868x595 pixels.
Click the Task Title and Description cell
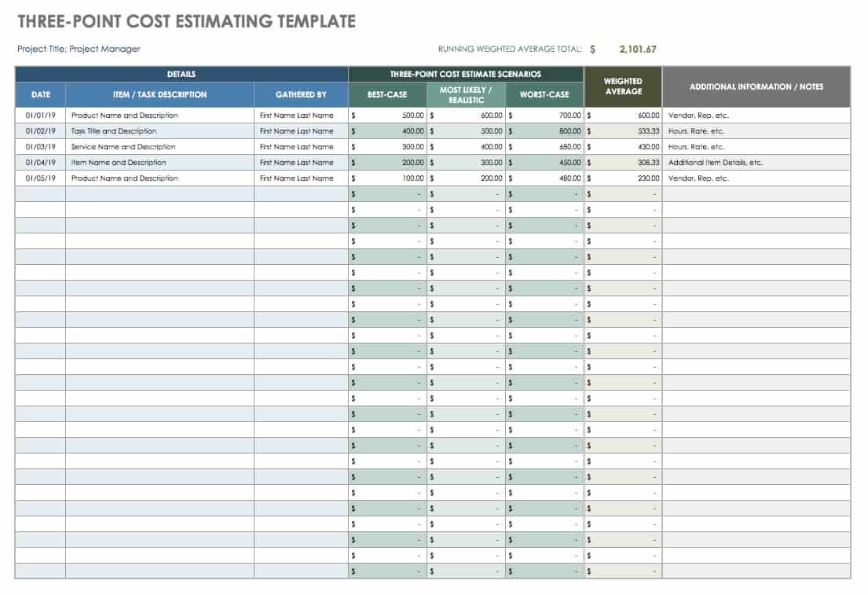[116, 130]
